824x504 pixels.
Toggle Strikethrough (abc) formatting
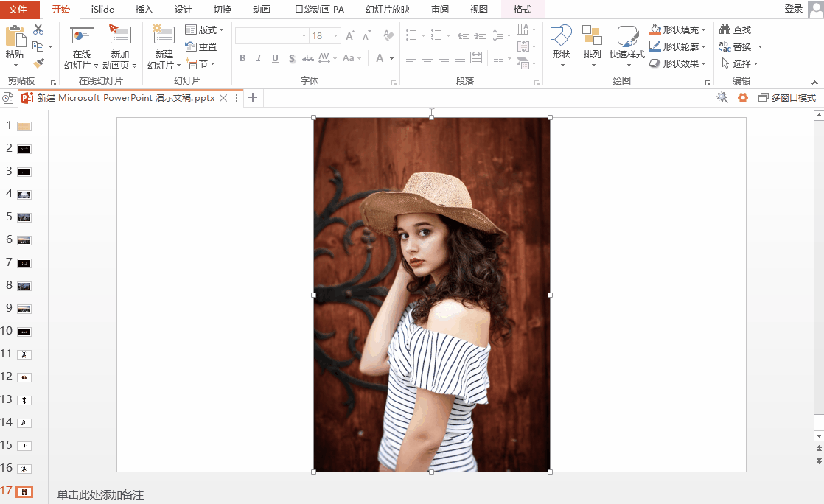coord(308,58)
